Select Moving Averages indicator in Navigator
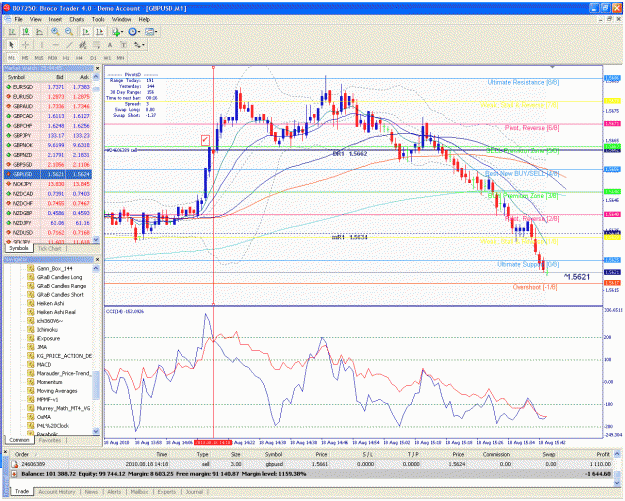The height and width of the screenshot is (501, 625). tap(57, 391)
